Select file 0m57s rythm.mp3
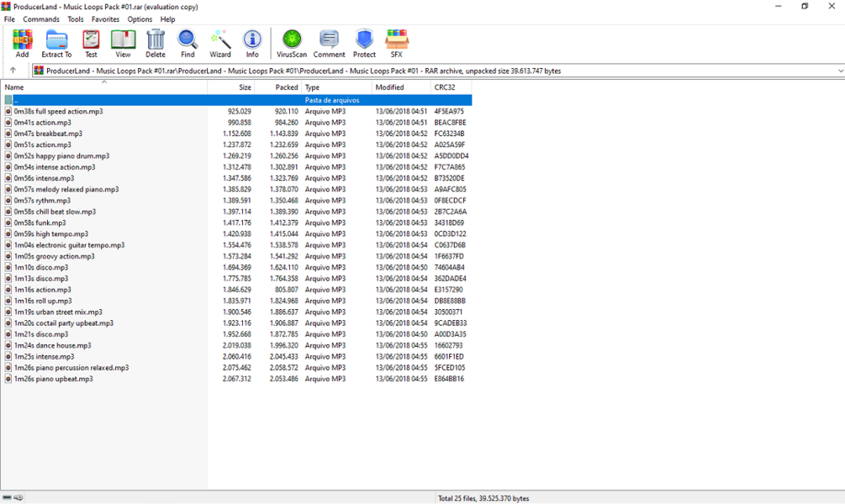Image resolution: width=845 pixels, height=504 pixels. pyautogui.click(x=236, y=200)
